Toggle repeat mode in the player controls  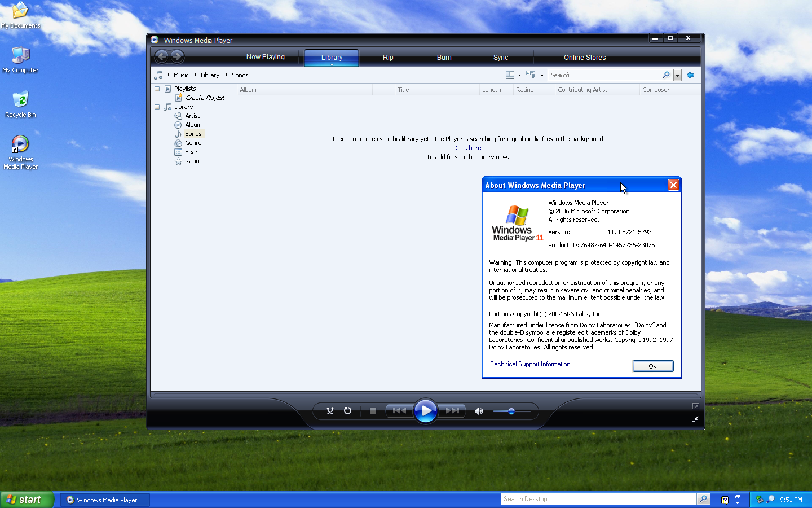tap(348, 411)
